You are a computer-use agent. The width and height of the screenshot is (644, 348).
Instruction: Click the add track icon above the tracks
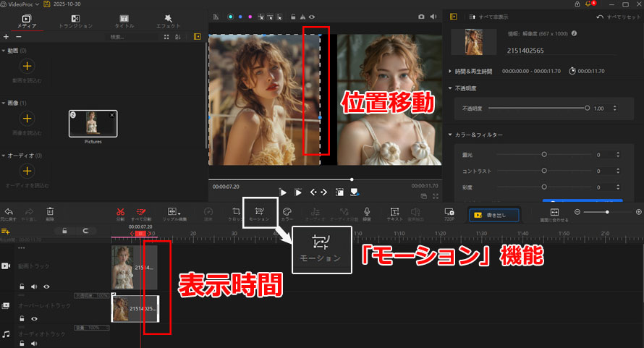(x=5, y=232)
